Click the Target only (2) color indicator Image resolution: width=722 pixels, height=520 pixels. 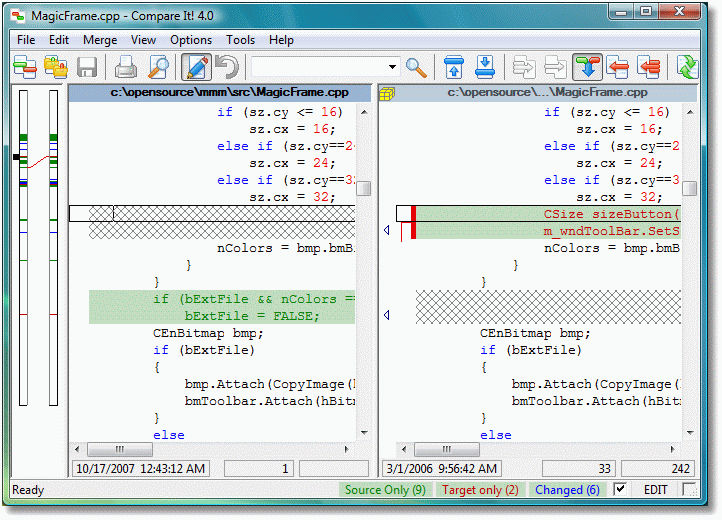(x=481, y=490)
